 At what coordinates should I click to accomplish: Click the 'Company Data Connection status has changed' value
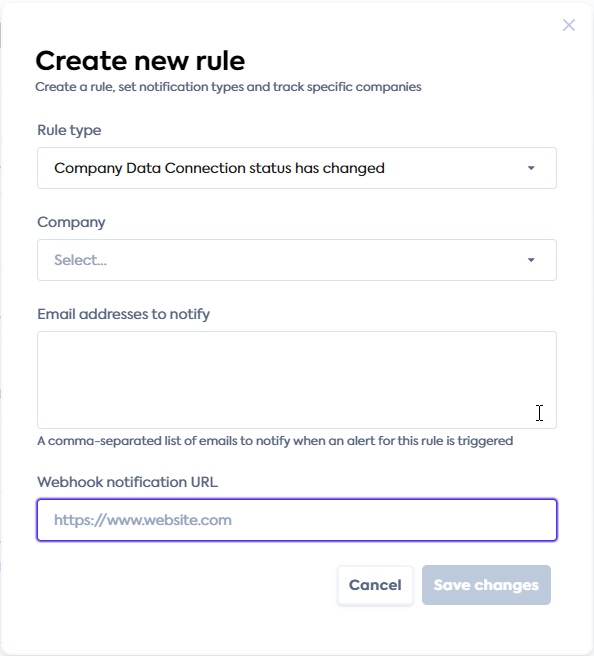219,168
